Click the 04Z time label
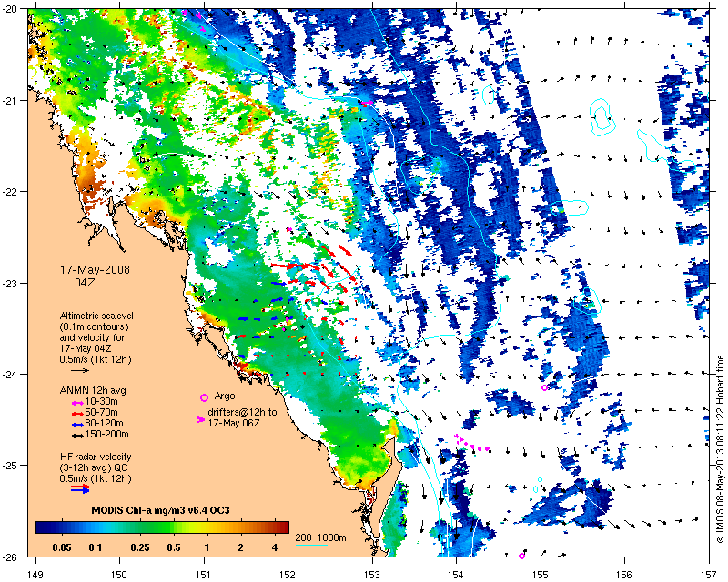 86,282
